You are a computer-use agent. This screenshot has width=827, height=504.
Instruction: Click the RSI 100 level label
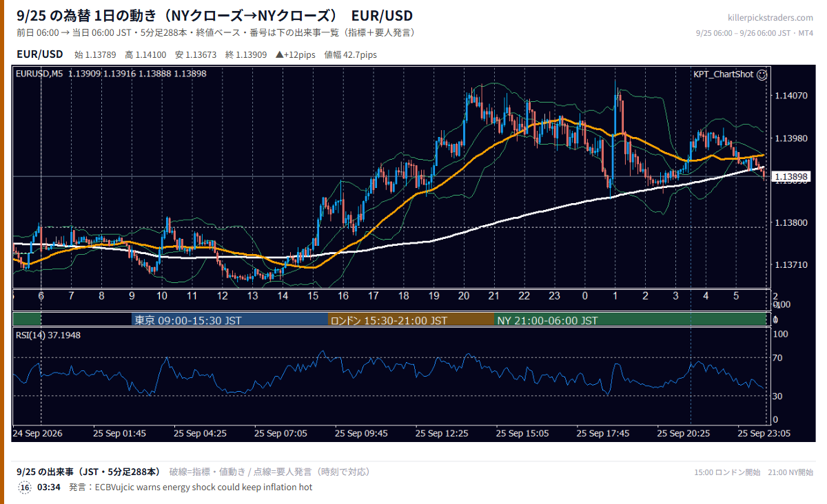[x=782, y=334]
